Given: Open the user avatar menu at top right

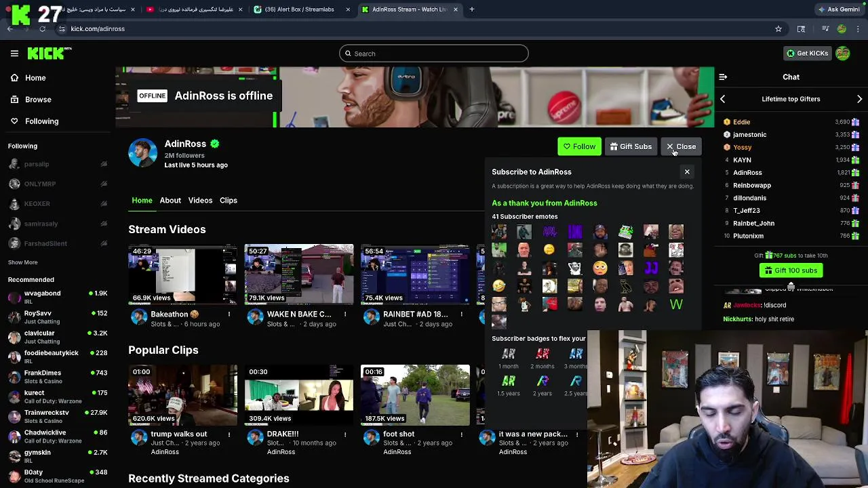Looking at the screenshot, I should (x=843, y=54).
